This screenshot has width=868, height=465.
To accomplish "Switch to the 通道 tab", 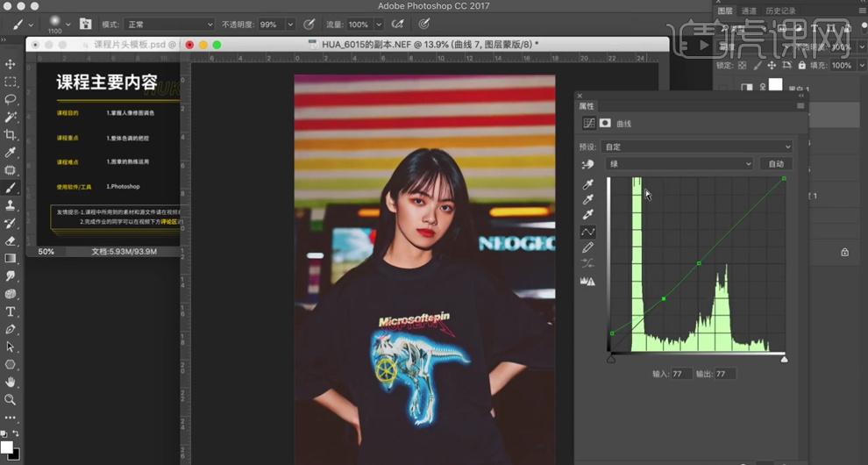I will [x=749, y=11].
